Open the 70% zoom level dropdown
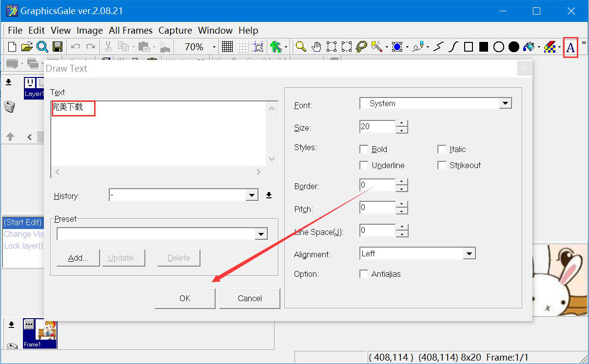The image size is (589, 364). tap(214, 47)
